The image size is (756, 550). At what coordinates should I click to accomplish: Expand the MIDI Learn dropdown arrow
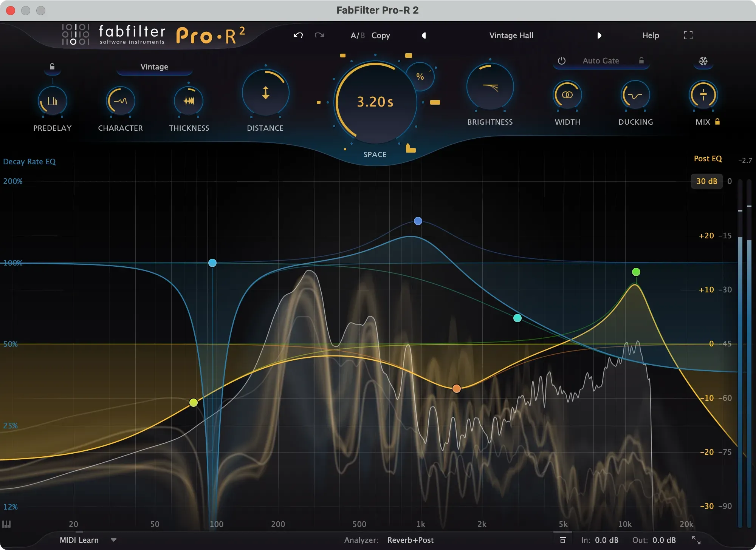[x=113, y=540]
